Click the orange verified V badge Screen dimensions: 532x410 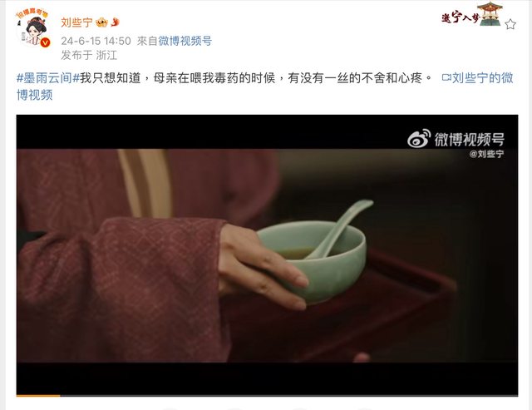45,42
